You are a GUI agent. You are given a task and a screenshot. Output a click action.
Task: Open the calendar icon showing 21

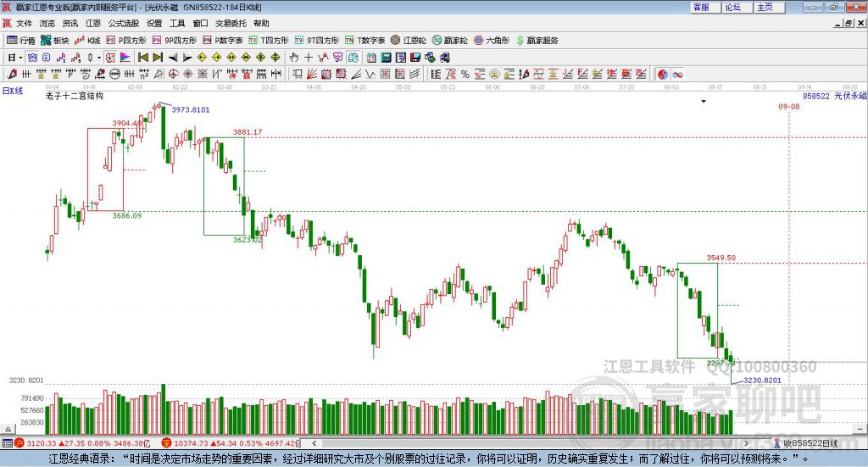pos(371,58)
